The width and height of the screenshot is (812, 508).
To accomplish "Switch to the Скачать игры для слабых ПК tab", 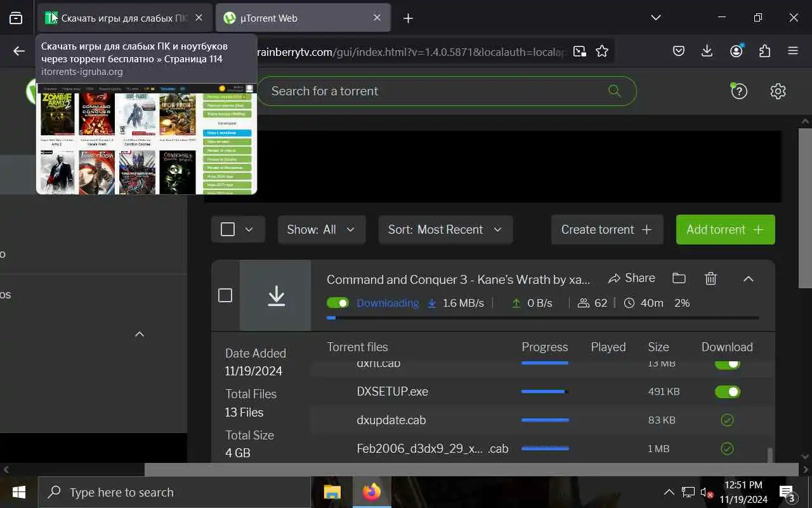I will tap(124, 18).
